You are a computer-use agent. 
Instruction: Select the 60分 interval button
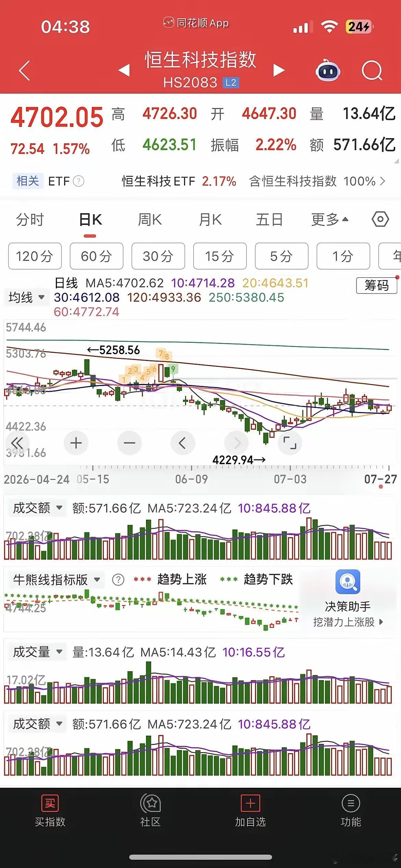97,256
